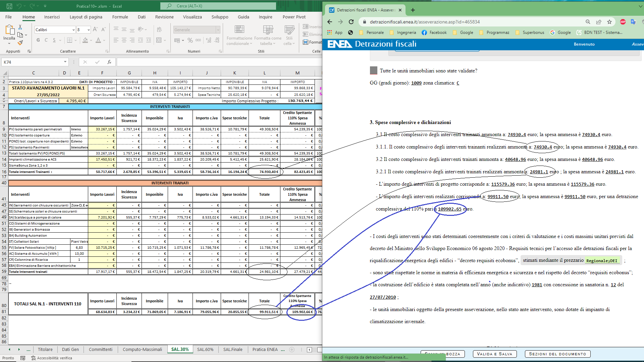Click the font color A swatch
644x362 pixels.
[x=98, y=40]
